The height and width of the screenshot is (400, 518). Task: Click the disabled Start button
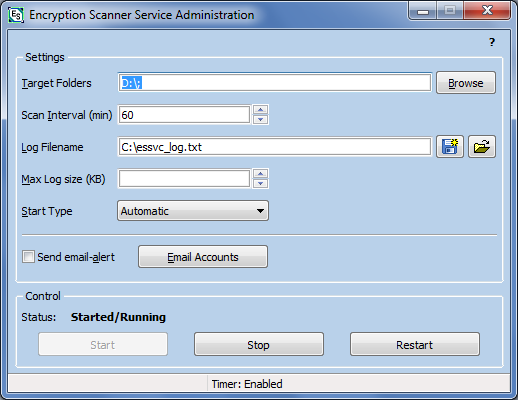tap(103, 344)
